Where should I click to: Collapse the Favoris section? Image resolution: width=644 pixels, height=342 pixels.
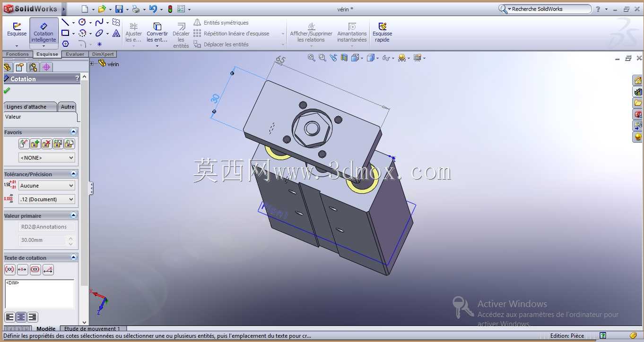pyautogui.click(x=73, y=132)
